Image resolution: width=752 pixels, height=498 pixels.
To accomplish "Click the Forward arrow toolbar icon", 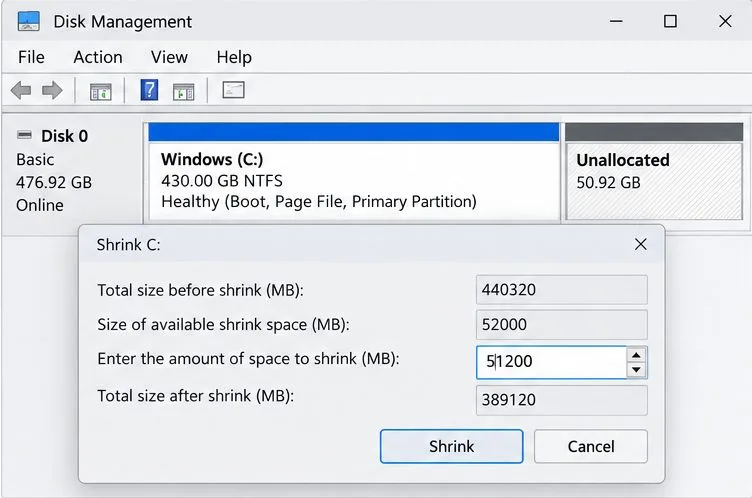I will pos(52,90).
